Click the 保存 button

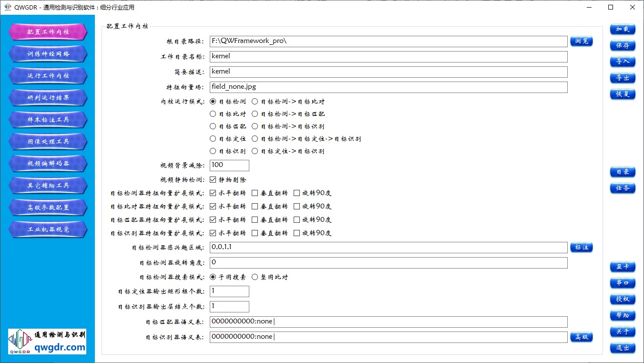(623, 45)
